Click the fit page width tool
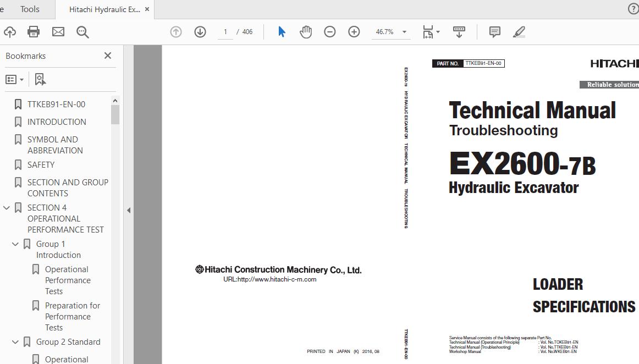 [x=428, y=32]
